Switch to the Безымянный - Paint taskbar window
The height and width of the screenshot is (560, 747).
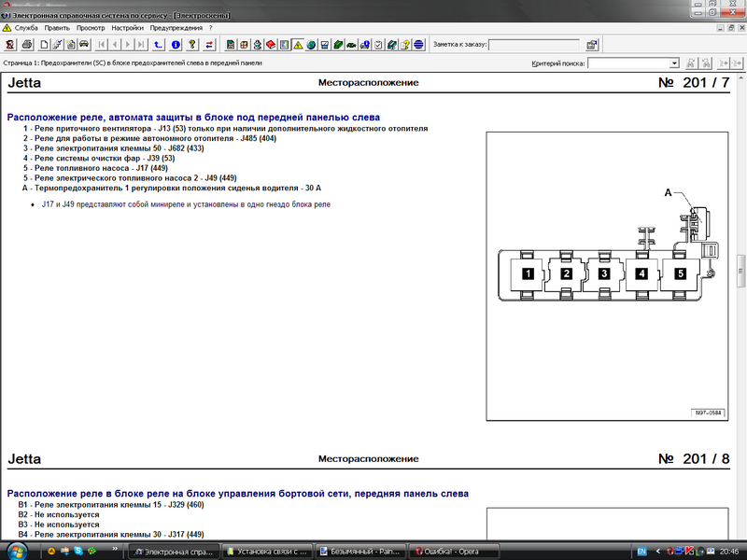[360, 552]
